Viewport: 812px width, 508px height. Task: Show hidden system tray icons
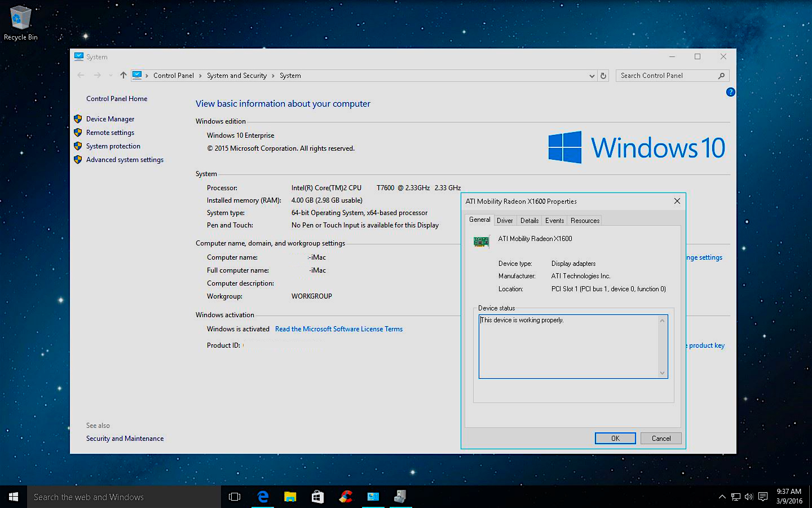[x=722, y=497]
